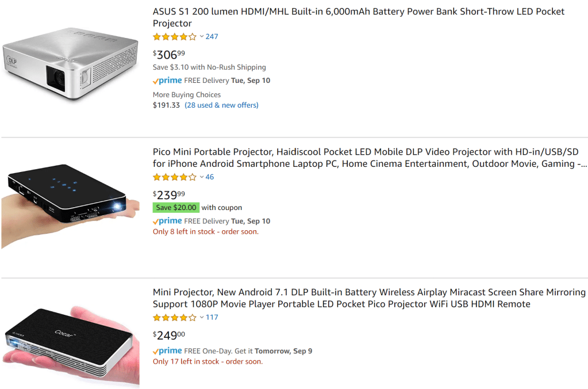Click the Prime logo on the $249.00 listing
The height and width of the screenshot is (389, 588).
tap(167, 351)
